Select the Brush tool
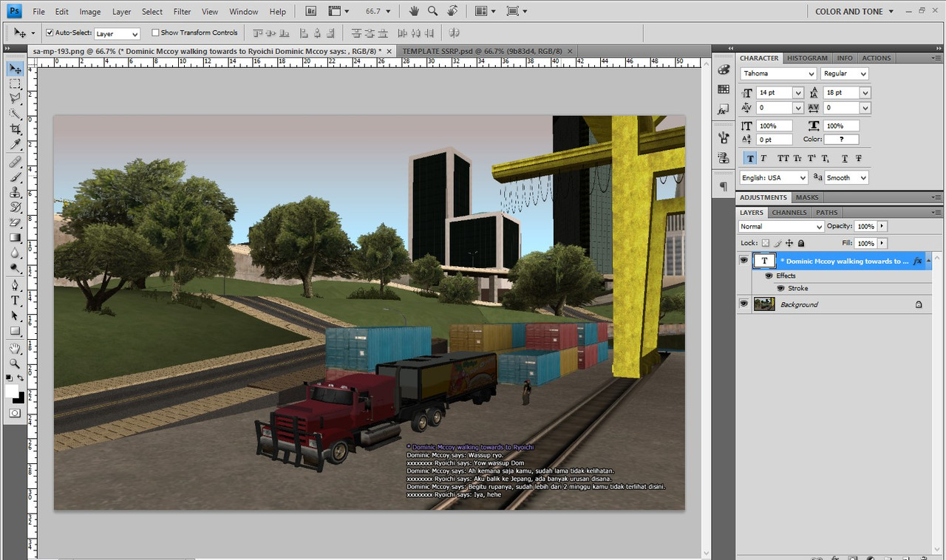The width and height of the screenshot is (946, 560). pos(15,177)
